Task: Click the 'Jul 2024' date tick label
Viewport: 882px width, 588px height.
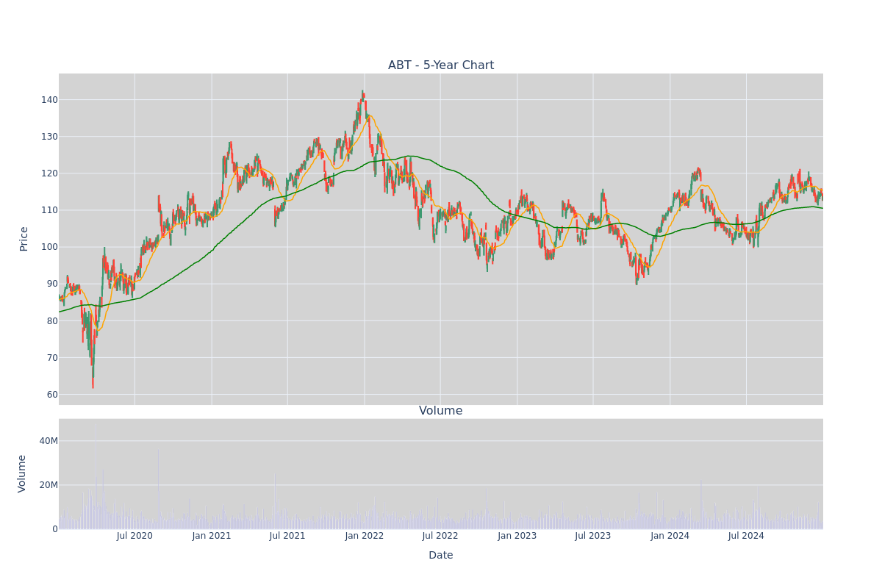Action: (x=746, y=536)
